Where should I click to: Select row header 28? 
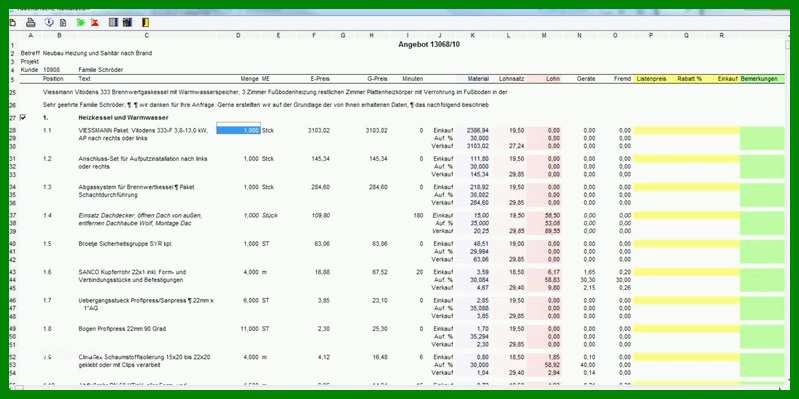coord(13,130)
